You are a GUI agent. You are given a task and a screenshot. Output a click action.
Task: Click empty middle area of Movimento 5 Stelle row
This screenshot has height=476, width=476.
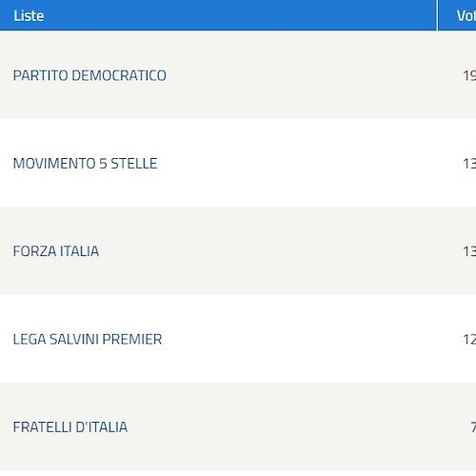[302, 163]
